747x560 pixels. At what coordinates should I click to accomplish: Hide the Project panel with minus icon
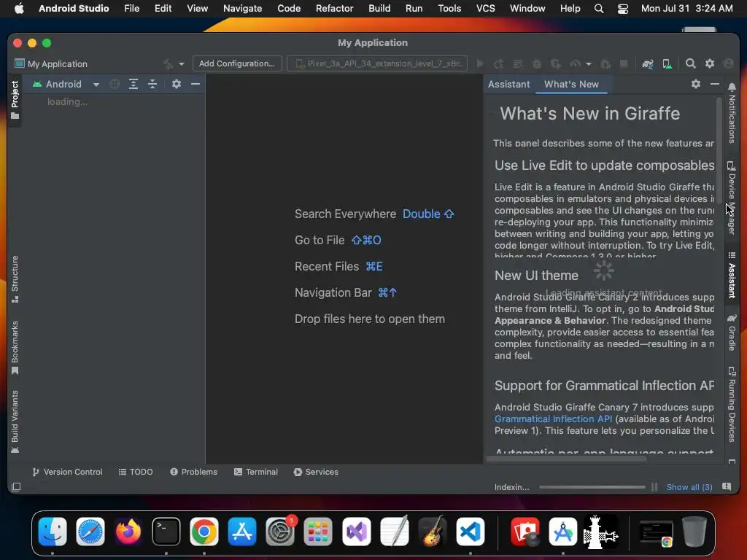196,84
